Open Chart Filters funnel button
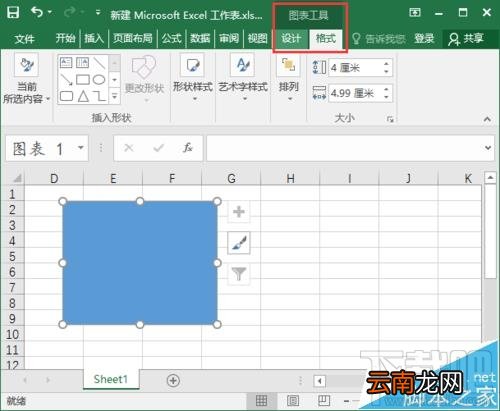This screenshot has height=411, width=500. click(239, 274)
